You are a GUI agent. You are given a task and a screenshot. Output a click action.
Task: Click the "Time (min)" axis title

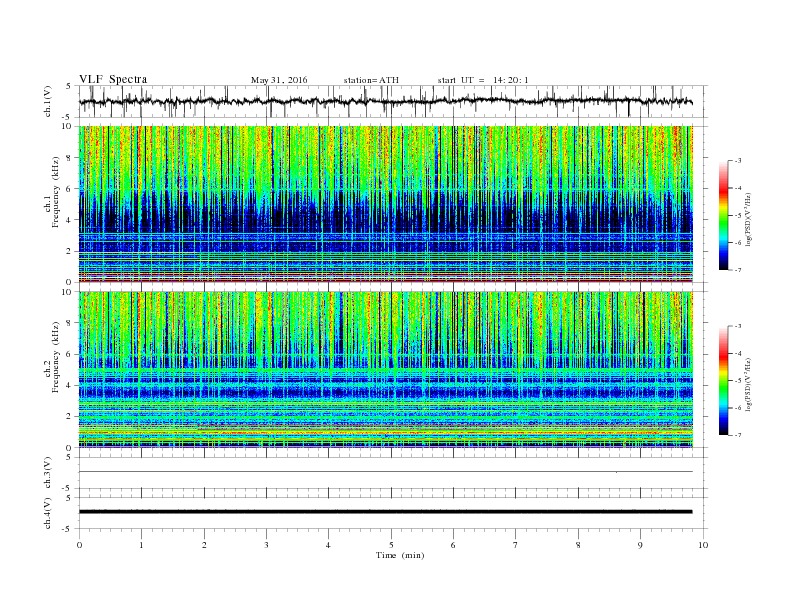(400, 555)
